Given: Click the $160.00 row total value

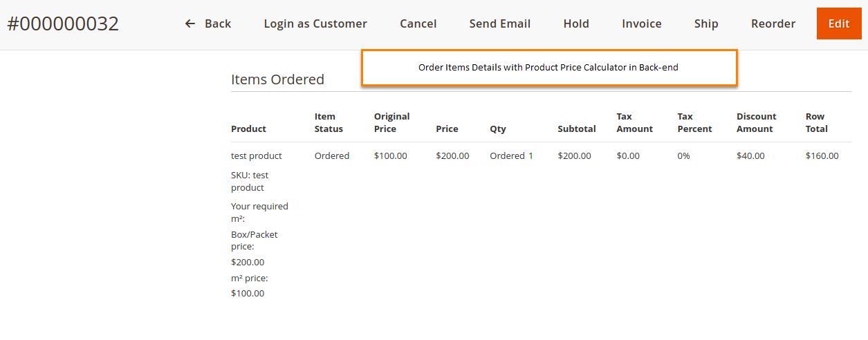Looking at the screenshot, I should pos(822,155).
